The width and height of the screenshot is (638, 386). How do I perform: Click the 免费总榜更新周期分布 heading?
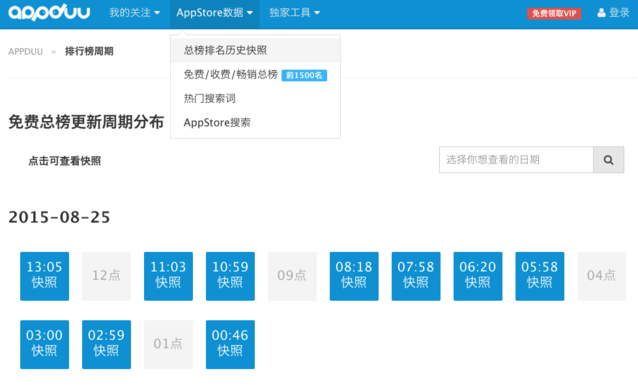pyautogui.click(x=86, y=122)
